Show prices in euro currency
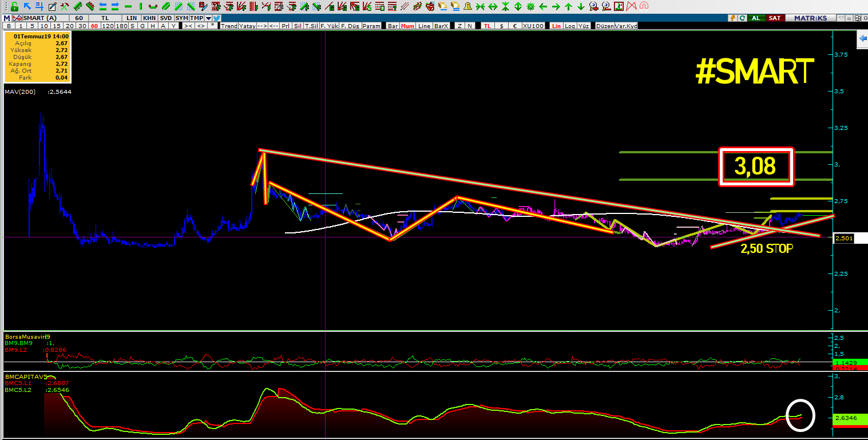This screenshot has height=440, width=868. 515,26
